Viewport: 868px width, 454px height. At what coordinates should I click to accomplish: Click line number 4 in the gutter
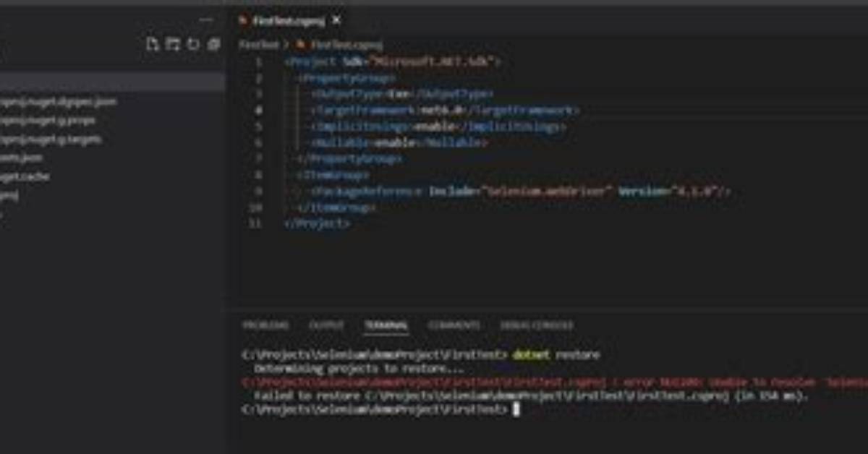coord(259,111)
